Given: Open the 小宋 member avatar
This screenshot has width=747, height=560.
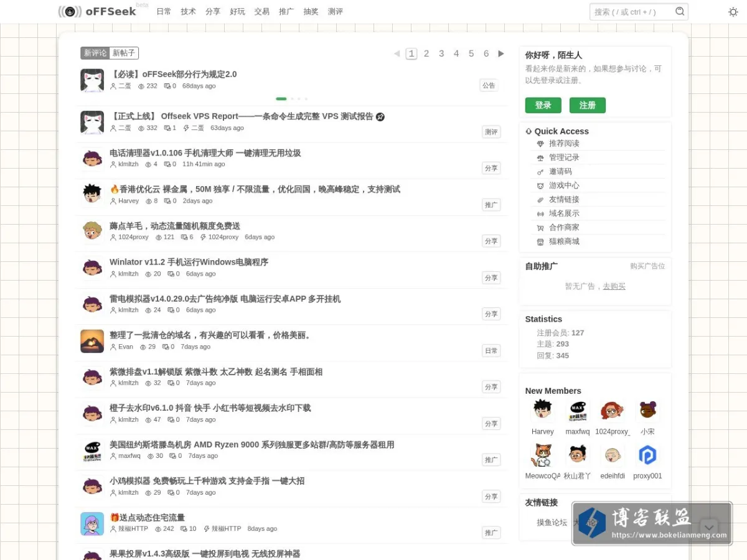Looking at the screenshot, I should pyautogui.click(x=647, y=410).
